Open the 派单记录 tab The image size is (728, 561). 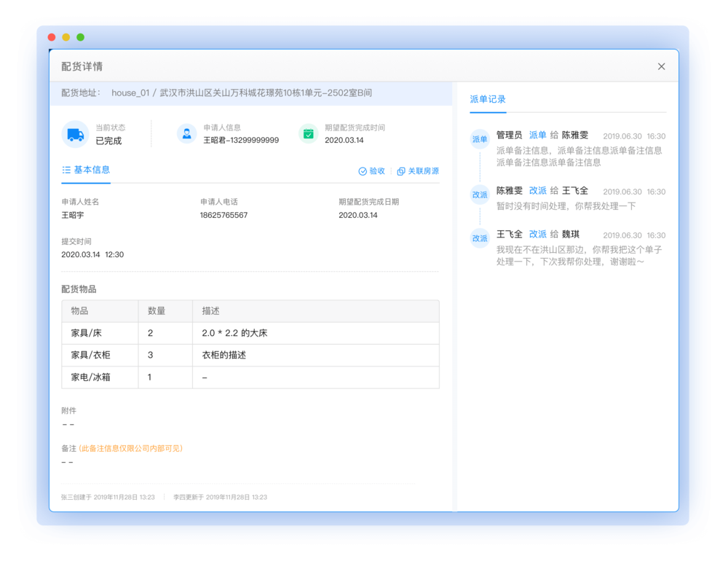(488, 99)
